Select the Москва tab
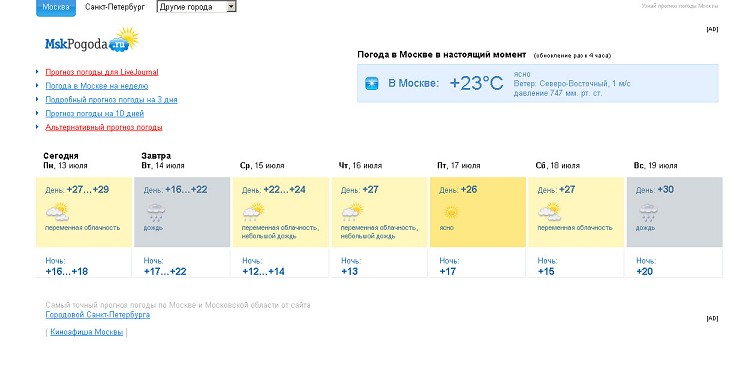Screen dimensions: 755x370 56,8
